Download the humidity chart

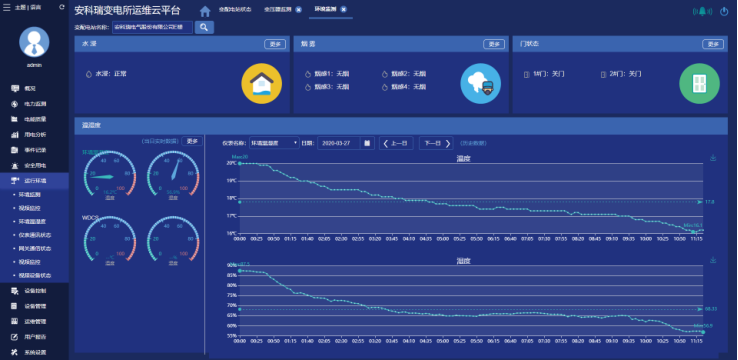coord(713,260)
